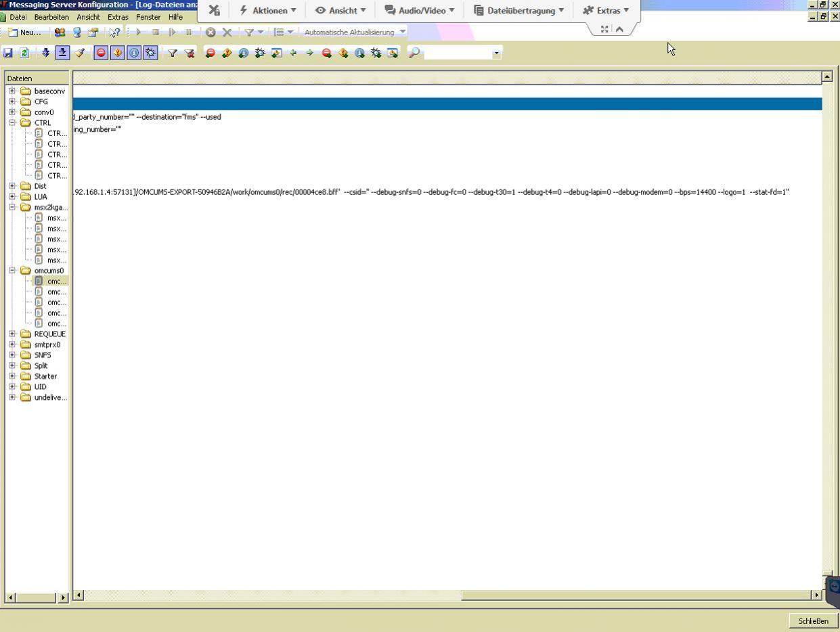Toggle the red error level filter button

click(x=101, y=53)
